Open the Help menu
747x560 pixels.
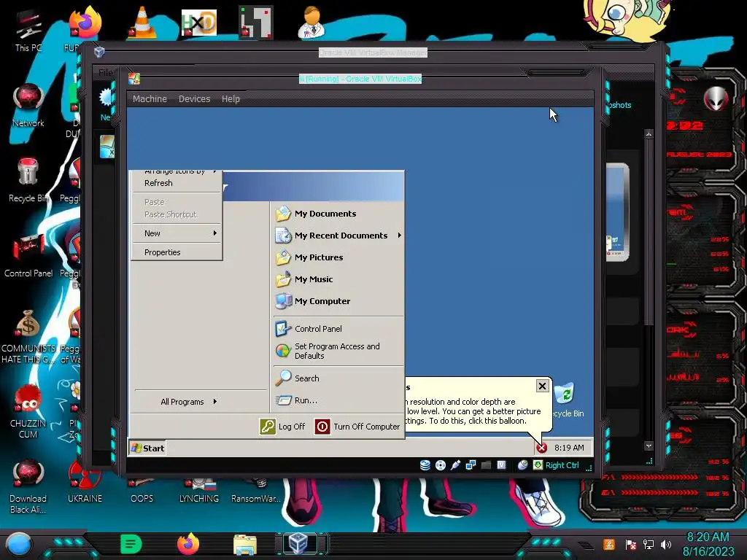pyautogui.click(x=231, y=98)
